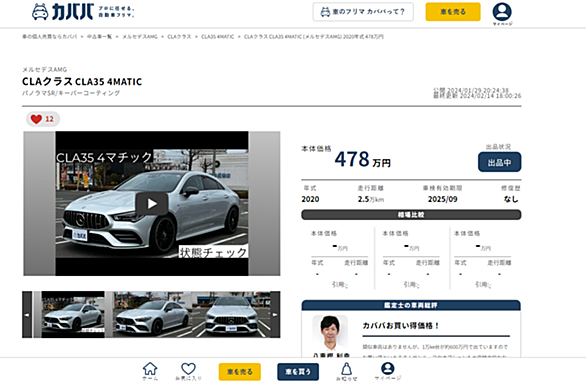Go to used car list breadcrumb
The width and height of the screenshot is (586, 382).
(99, 37)
